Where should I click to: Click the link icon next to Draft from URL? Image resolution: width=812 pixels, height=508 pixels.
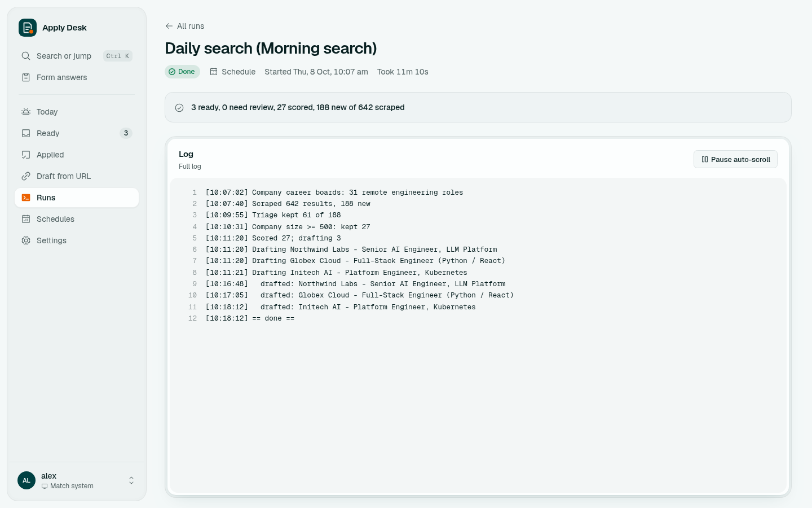click(26, 176)
